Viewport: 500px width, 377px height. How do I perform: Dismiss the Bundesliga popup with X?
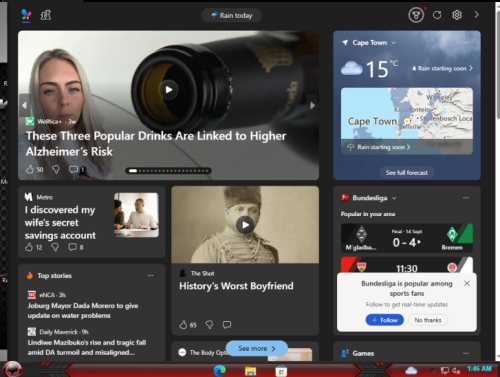coord(467,283)
